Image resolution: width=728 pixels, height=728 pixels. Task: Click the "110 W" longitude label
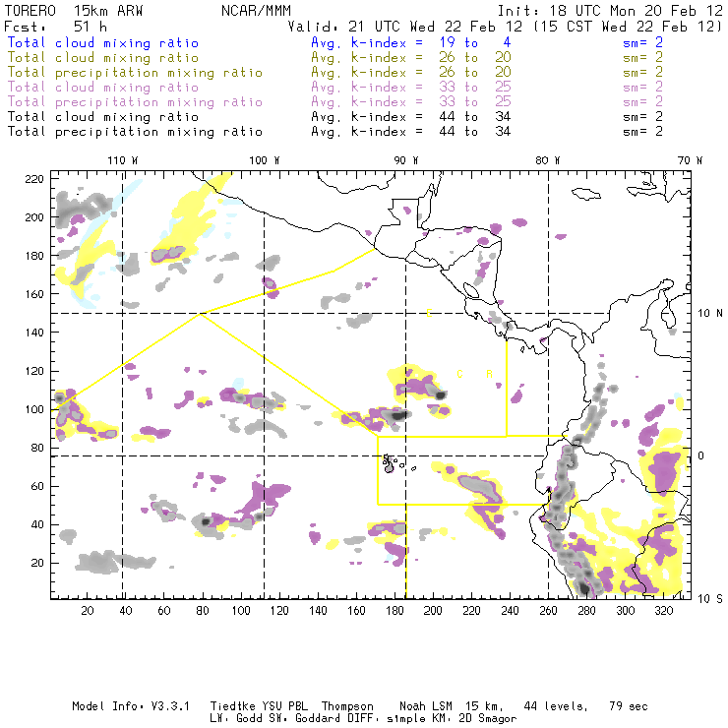123,160
